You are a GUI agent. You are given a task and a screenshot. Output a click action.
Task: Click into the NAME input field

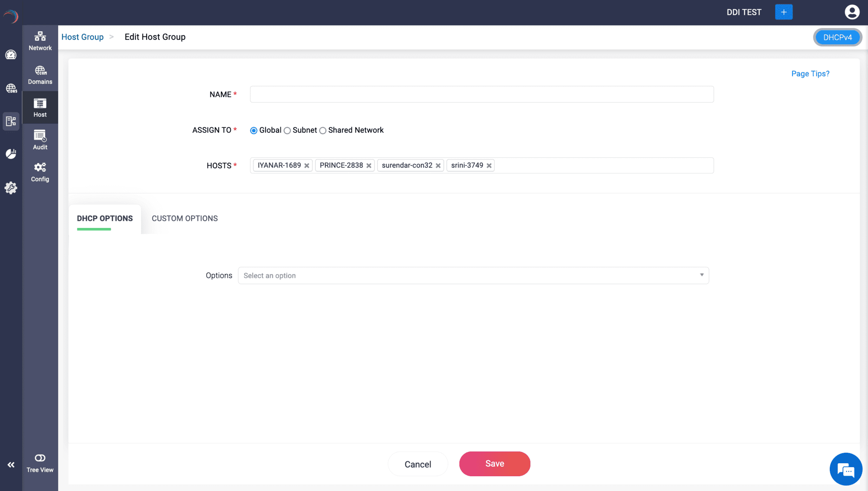click(481, 94)
